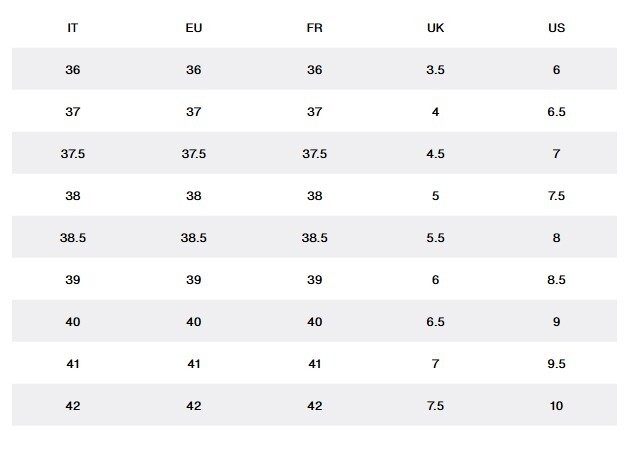This screenshot has width=630, height=476.
Task: Click the UK size 7.5 cell
Action: point(436,406)
